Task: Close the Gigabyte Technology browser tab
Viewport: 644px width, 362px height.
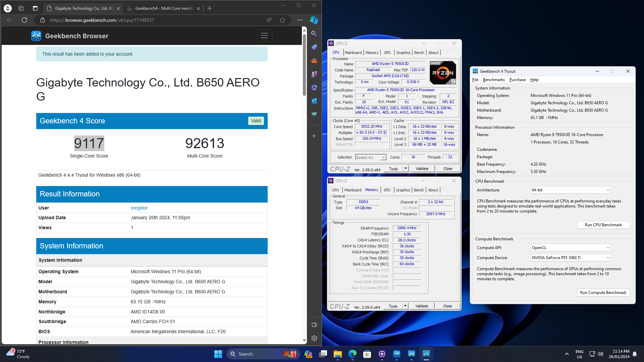Action: [x=118, y=8]
